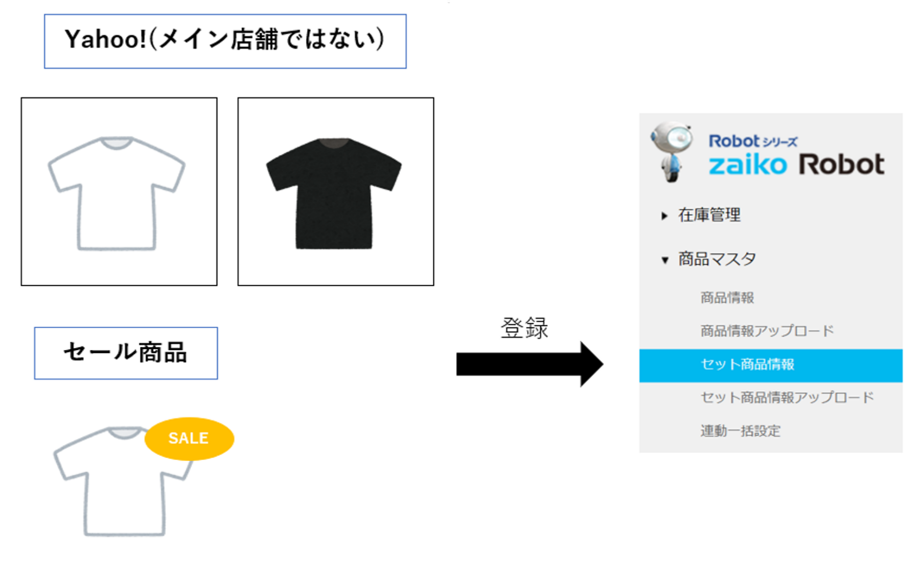This screenshot has width=924, height=569.
Task: Click the disclosure triangle next to 在庫管理
Action: (x=665, y=215)
